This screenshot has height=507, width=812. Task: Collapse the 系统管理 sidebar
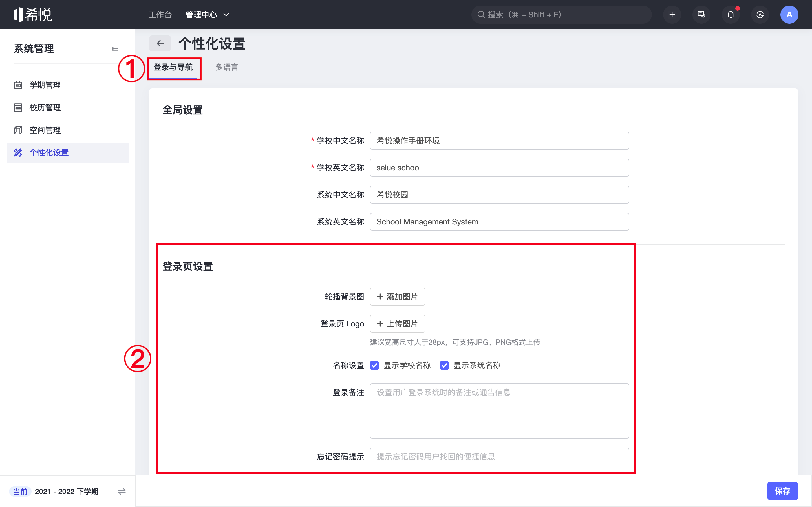(115, 49)
